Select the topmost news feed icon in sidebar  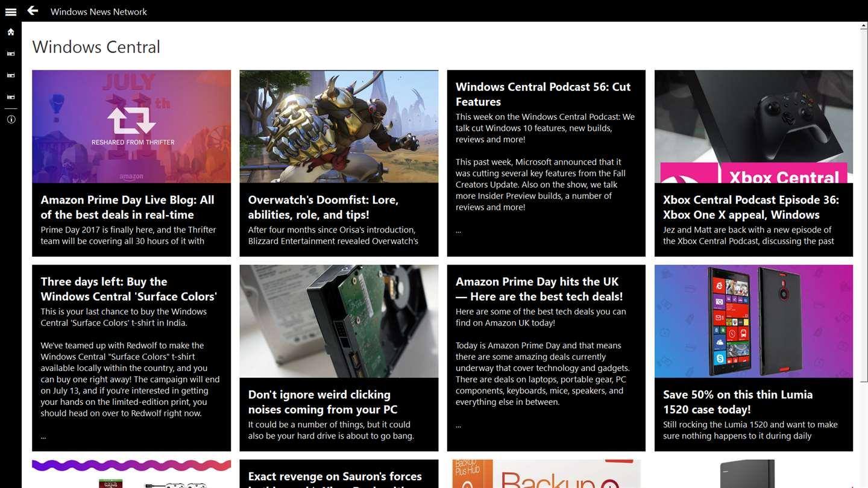tap(10, 54)
